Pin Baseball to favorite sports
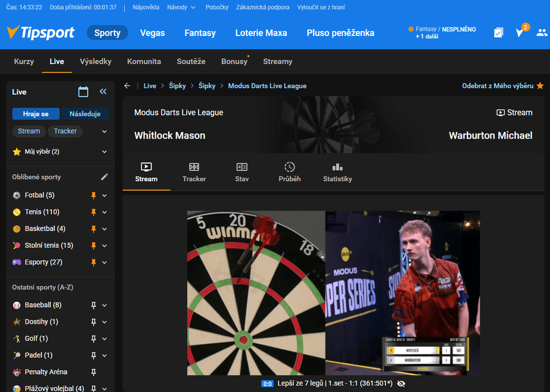This screenshot has height=392, width=550. [x=94, y=305]
